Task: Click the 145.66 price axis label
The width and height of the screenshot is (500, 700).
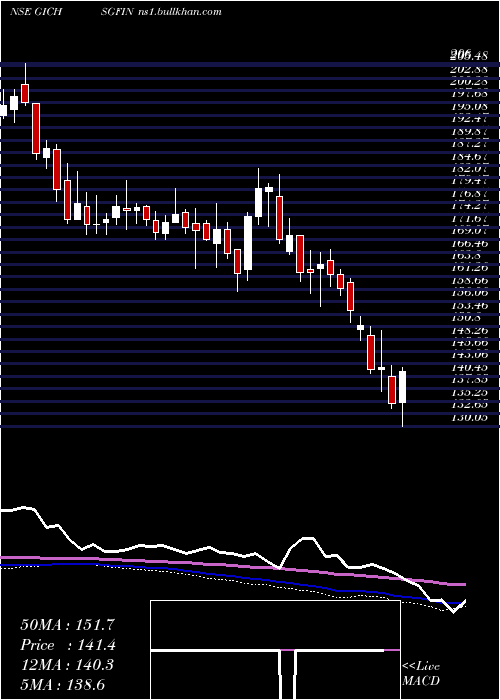Action: click(x=468, y=343)
